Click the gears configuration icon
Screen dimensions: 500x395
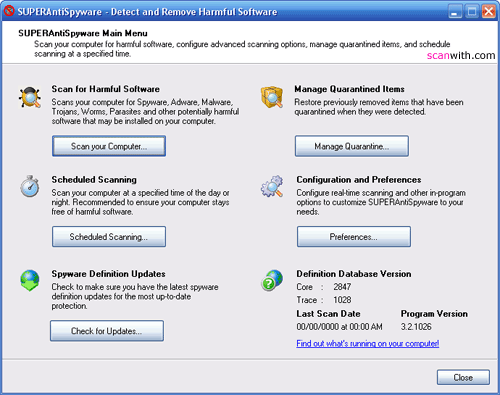272,186
